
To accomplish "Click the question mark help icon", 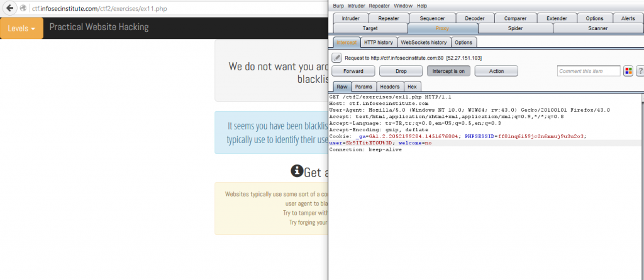I will pos(640,71).
